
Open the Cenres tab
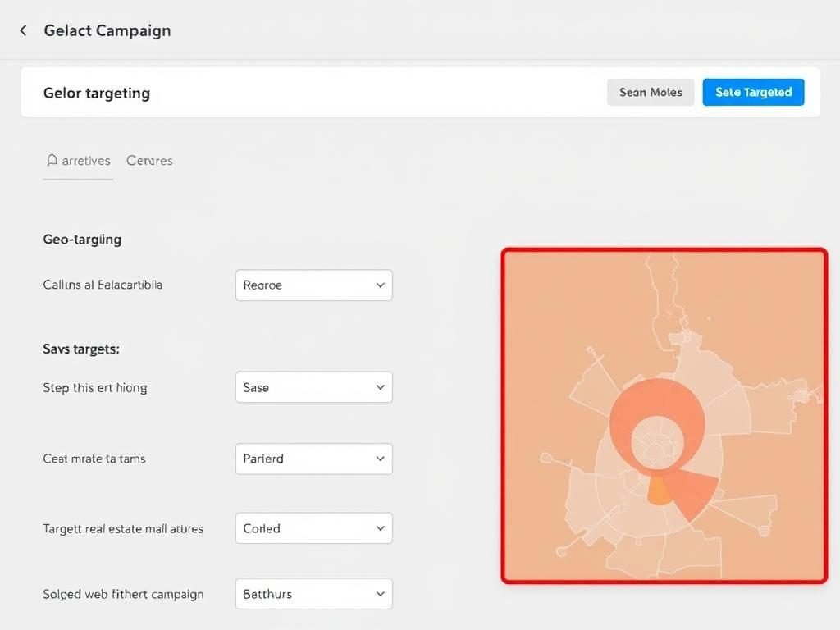pyautogui.click(x=149, y=161)
